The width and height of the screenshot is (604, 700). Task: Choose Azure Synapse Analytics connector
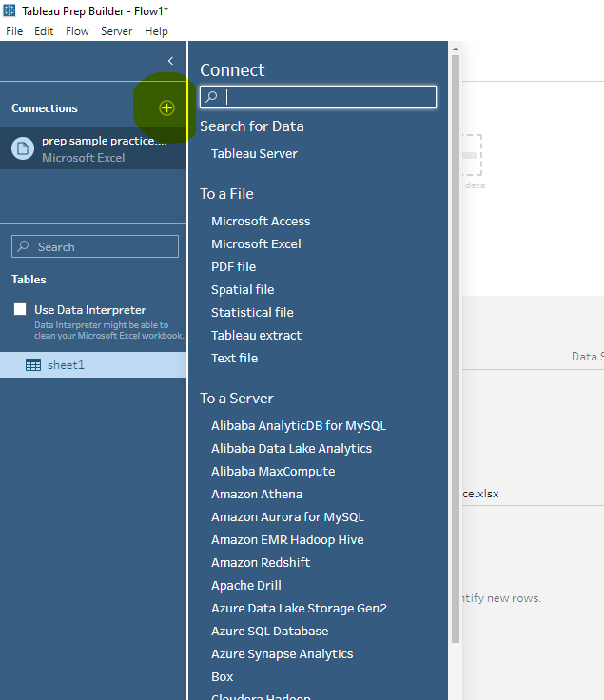point(282,654)
